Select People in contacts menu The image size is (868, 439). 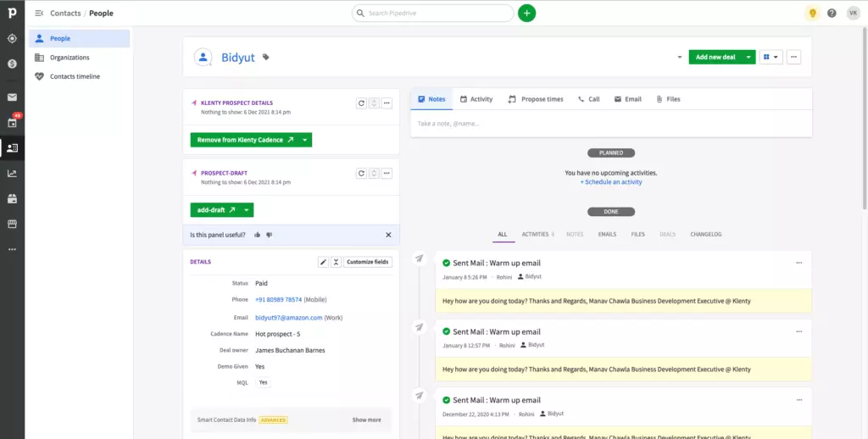[79, 39]
